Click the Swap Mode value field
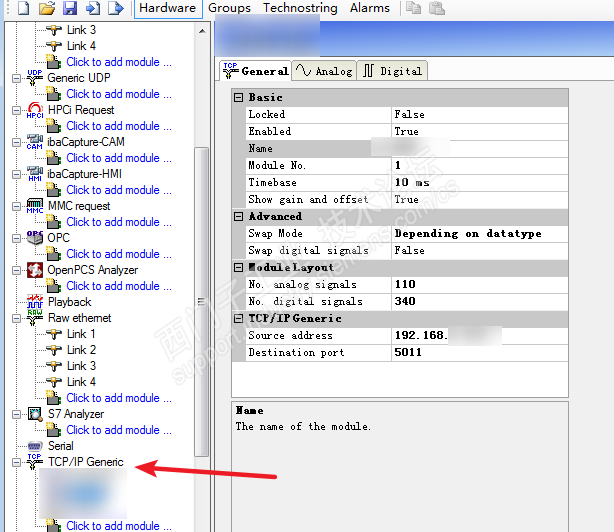 point(480,234)
